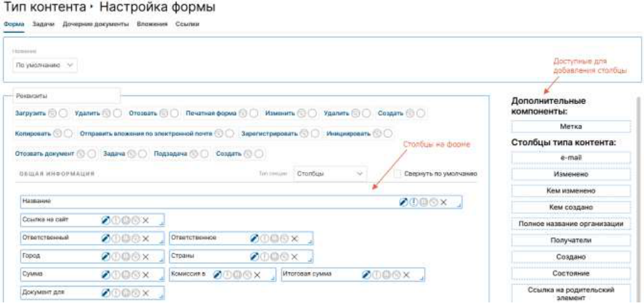Viewport: 644px width, 303px height.
Task: Click pencil icon in Сумма field
Action: tap(106, 275)
